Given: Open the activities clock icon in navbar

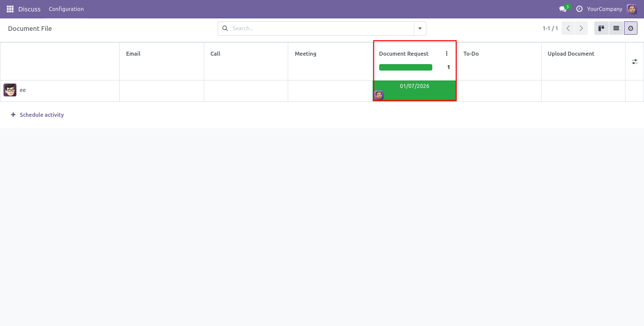Looking at the screenshot, I should point(579,9).
